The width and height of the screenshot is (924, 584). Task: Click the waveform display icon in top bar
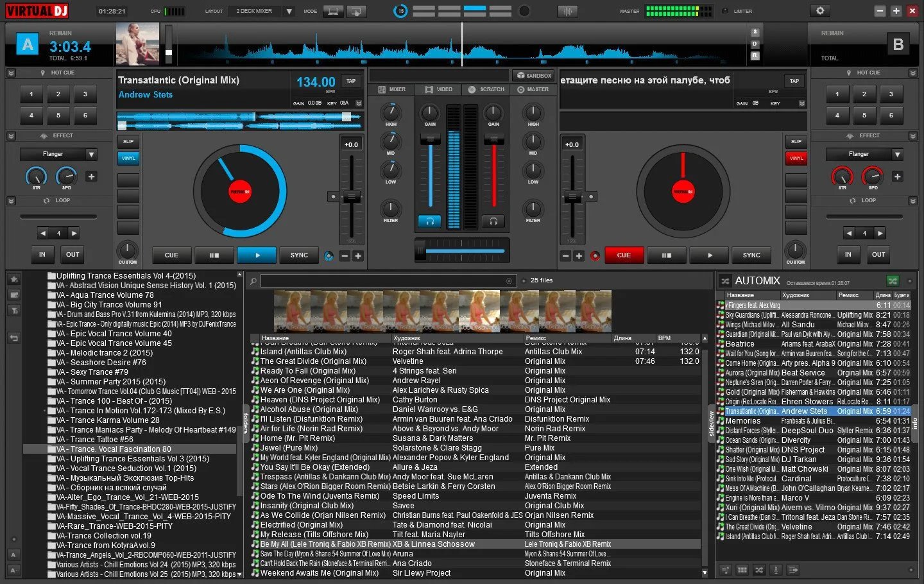(567, 11)
